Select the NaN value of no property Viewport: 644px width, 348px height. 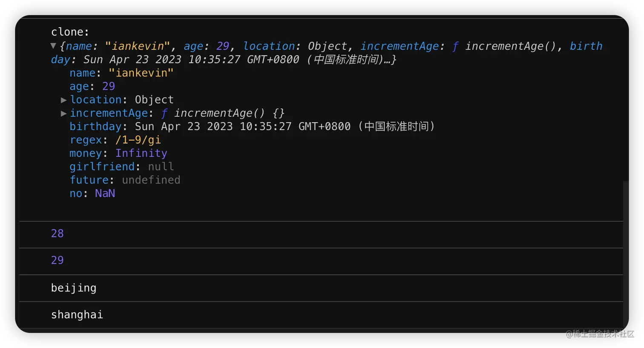(105, 193)
